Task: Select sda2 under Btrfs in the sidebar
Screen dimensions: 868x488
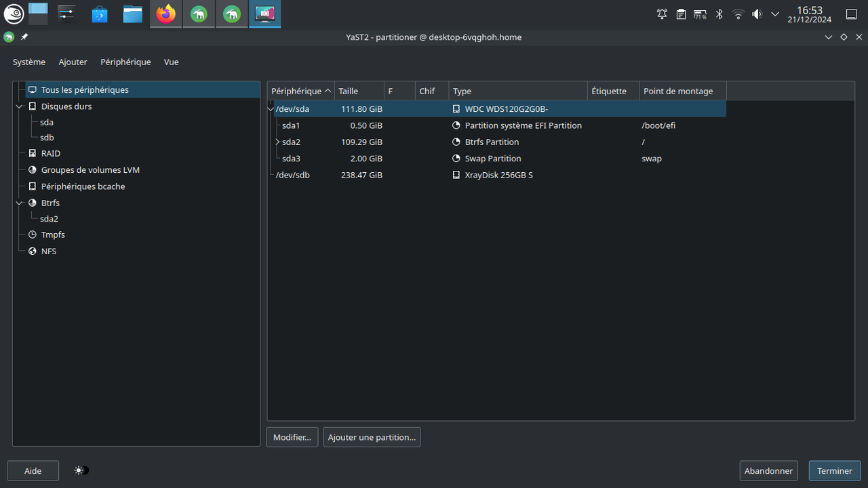Action: point(49,219)
